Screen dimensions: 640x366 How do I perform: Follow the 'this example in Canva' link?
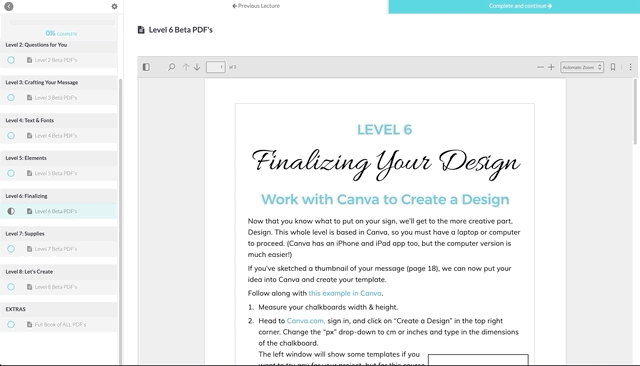(345, 293)
